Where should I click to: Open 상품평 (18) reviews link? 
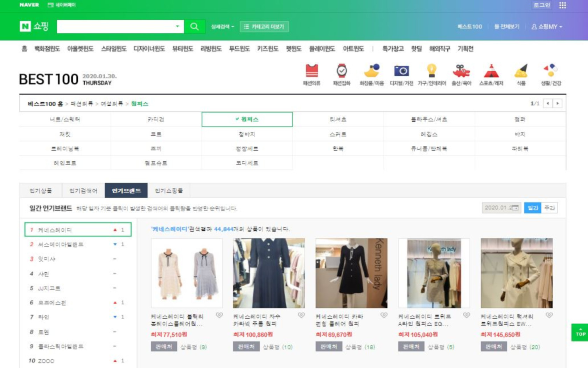[360, 347]
